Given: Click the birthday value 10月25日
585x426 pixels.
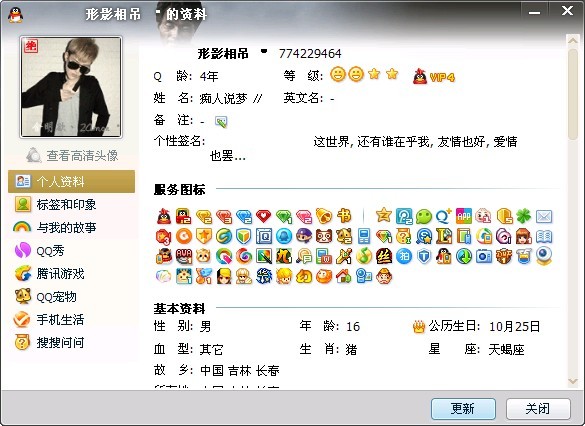Looking at the screenshot, I should click(514, 326).
